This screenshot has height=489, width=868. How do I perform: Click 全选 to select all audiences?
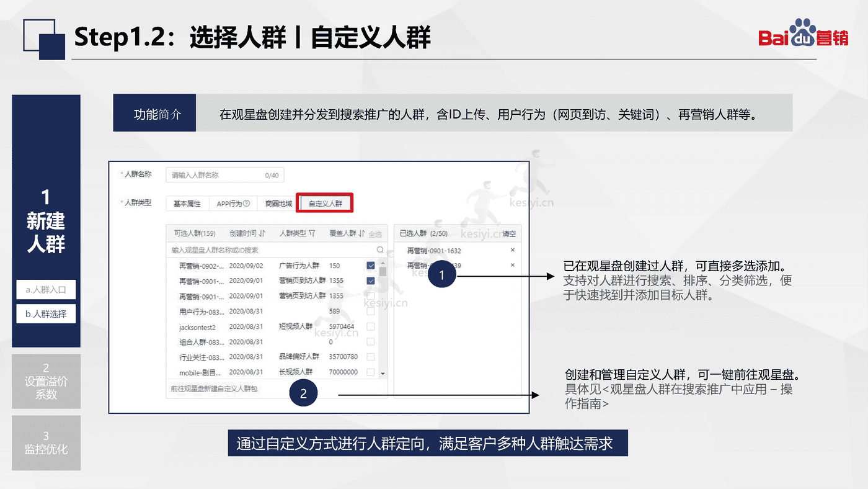coord(375,234)
